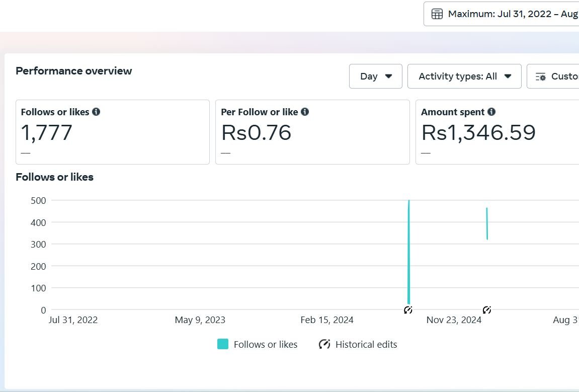The height and width of the screenshot is (392, 579).
Task: Click the info icon beside Amount spent
Action: click(491, 112)
